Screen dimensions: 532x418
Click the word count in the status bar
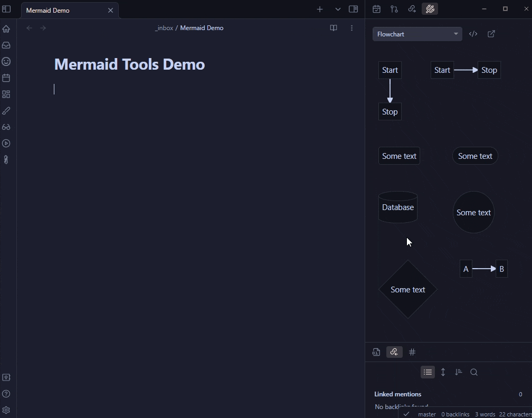click(485, 414)
